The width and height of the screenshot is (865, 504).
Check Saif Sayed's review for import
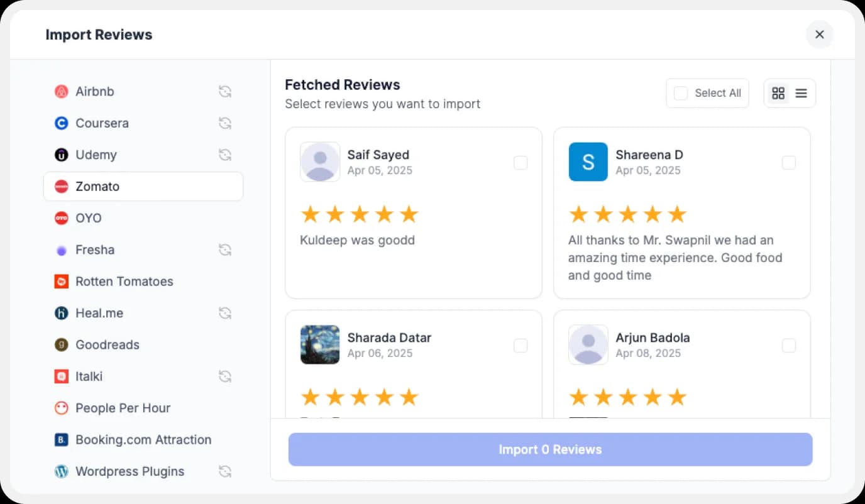point(521,162)
